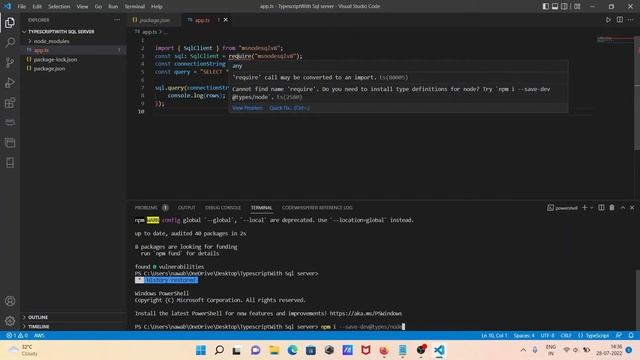Viewport: 640px width, 360px height.
Task: Toggle the primary side bar layout button
Action: tap(546, 6)
